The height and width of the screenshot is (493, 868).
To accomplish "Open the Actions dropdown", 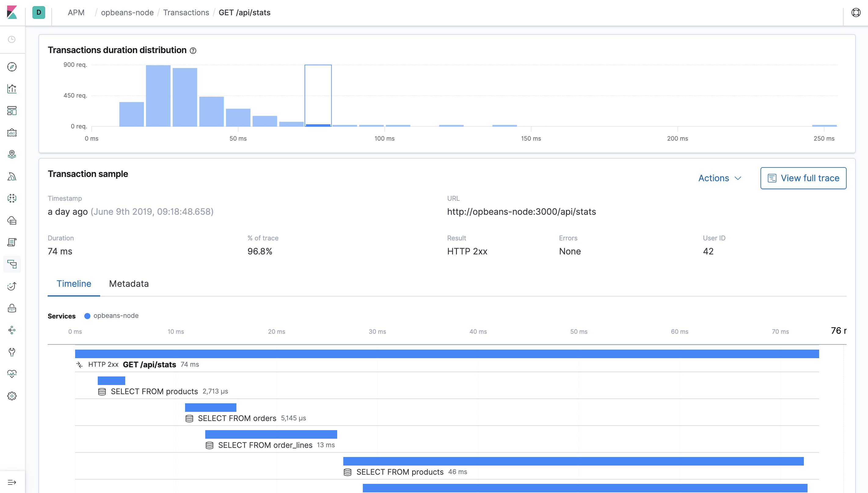I will 719,178.
